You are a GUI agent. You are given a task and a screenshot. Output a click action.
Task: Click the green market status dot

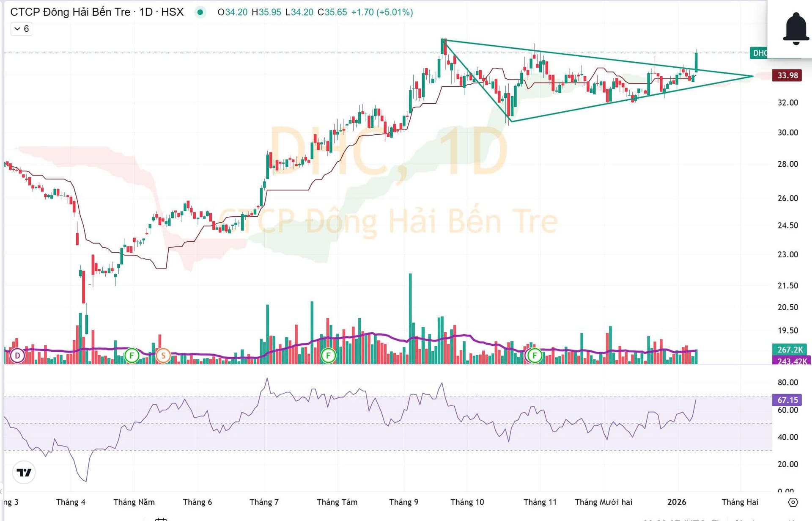click(x=200, y=12)
